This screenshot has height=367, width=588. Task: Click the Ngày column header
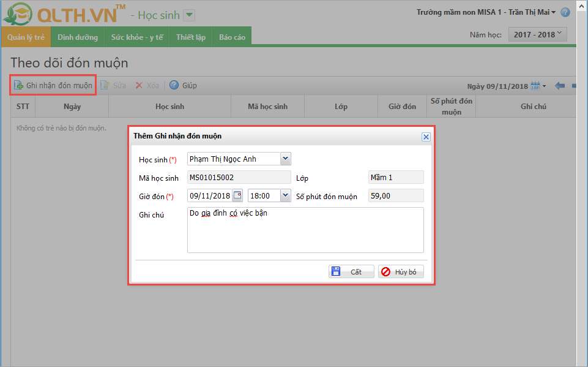pos(72,107)
